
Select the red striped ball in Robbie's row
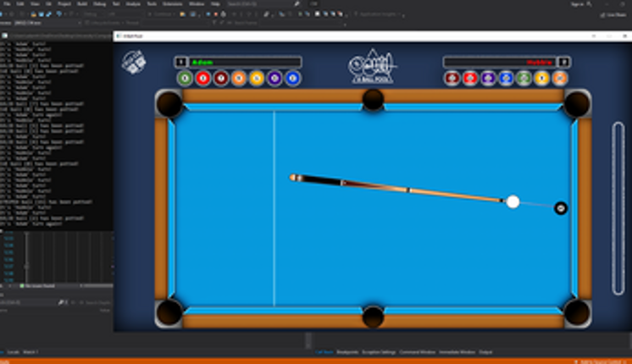pyautogui.click(x=470, y=78)
